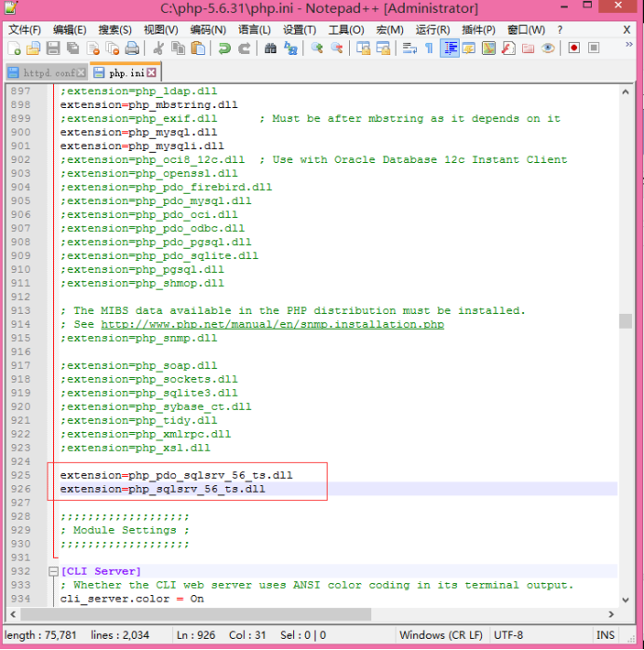Cut selection with the scissors icon

[158, 48]
